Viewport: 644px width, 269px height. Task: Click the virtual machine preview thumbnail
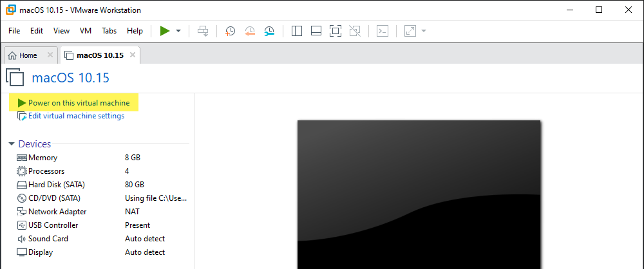tap(419, 194)
